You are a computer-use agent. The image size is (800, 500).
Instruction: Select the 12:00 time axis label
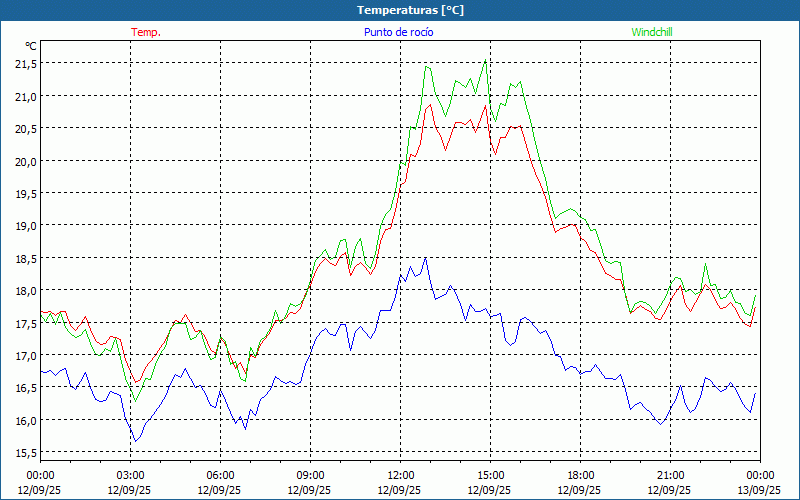point(400,475)
